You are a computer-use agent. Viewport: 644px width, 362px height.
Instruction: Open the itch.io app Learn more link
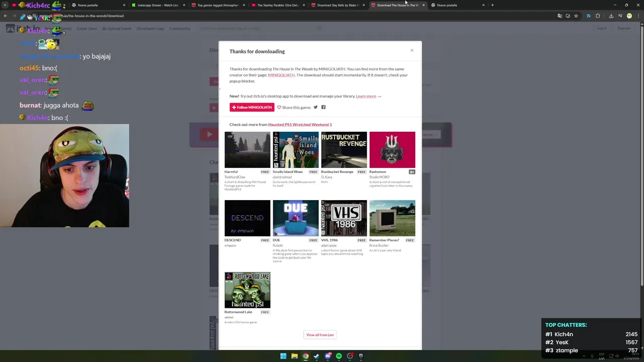(366, 96)
